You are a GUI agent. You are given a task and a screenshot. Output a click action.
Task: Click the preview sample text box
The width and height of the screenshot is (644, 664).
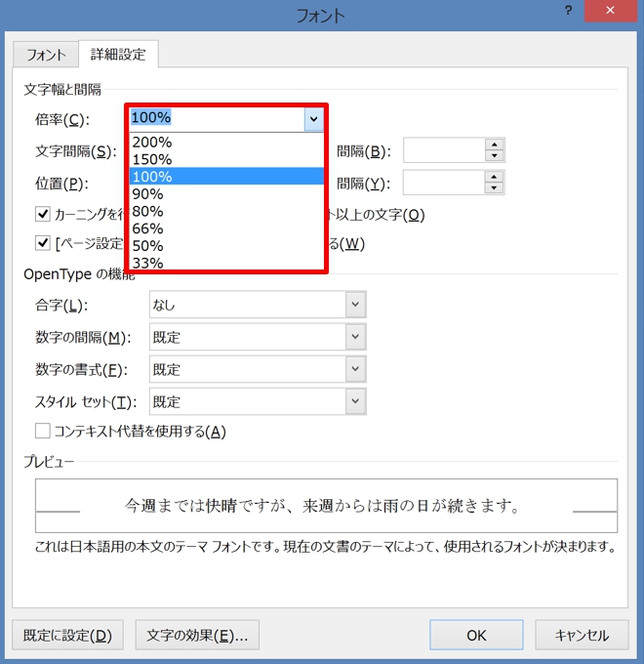(x=326, y=506)
